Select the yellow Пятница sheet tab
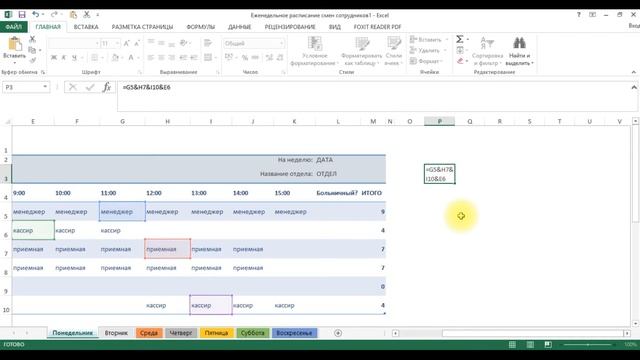Image resolution: width=640 pixels, height=360 pixels. (216, 333)
